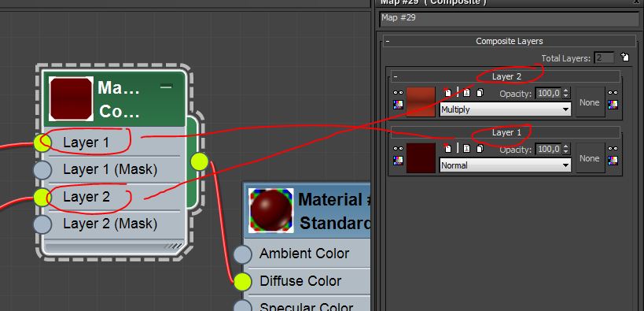Open color correction for Layer 2 mask
This screenshot has height=311, width=644.
(613, 105)
